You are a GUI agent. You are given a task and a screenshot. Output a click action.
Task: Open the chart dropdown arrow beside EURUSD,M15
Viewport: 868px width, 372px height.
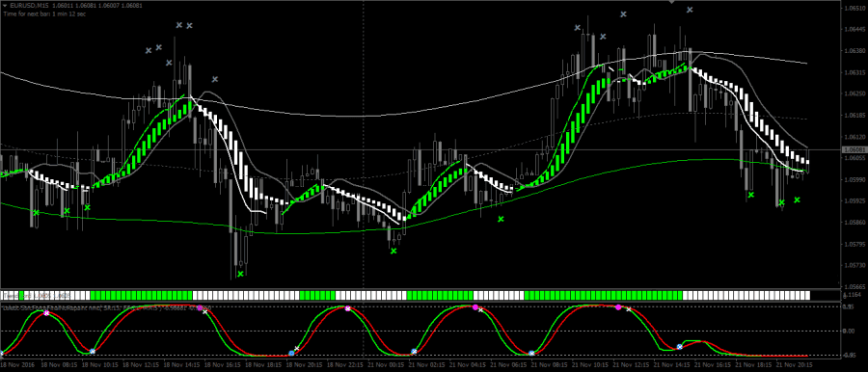click(5, 5)
